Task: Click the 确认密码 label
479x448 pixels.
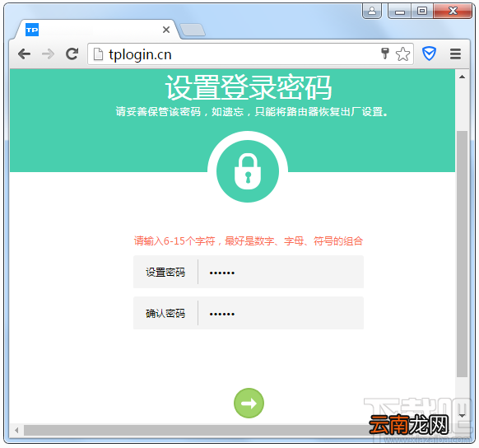Action: tap(165, 314)
